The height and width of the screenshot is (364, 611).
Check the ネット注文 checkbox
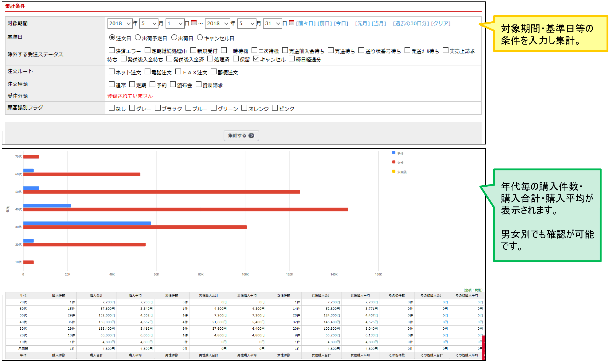pyautogui.click(x=112, y=71)
